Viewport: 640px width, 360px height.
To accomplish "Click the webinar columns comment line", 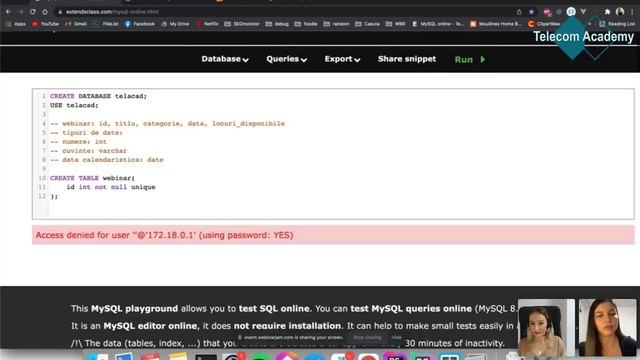I will [x=167, y=123].
